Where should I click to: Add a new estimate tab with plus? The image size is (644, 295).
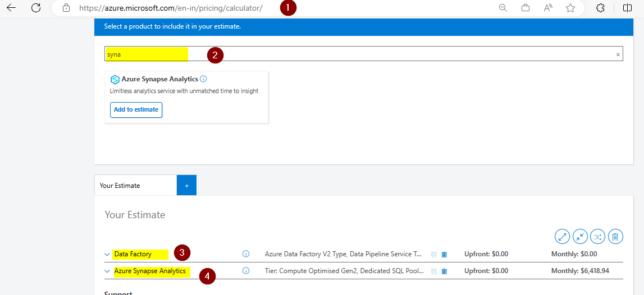[x=186, y=186]
